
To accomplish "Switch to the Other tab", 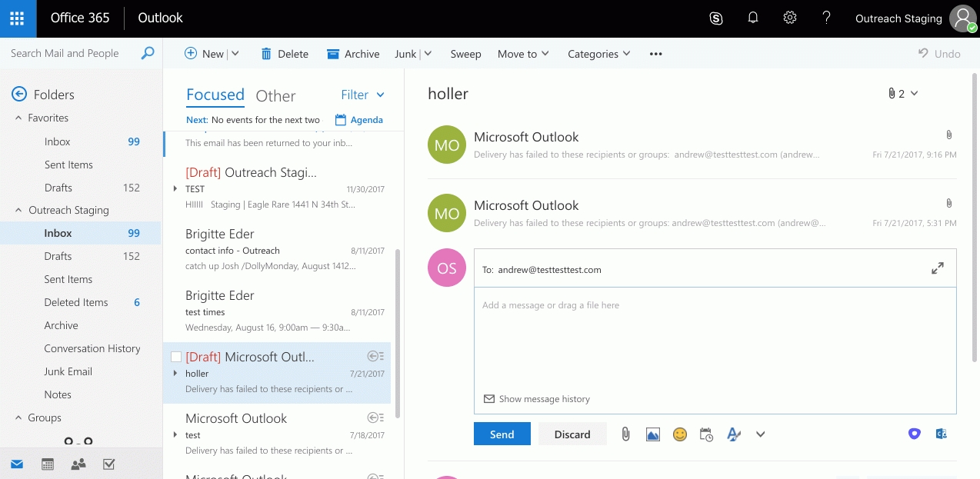I will click(275, 95).
